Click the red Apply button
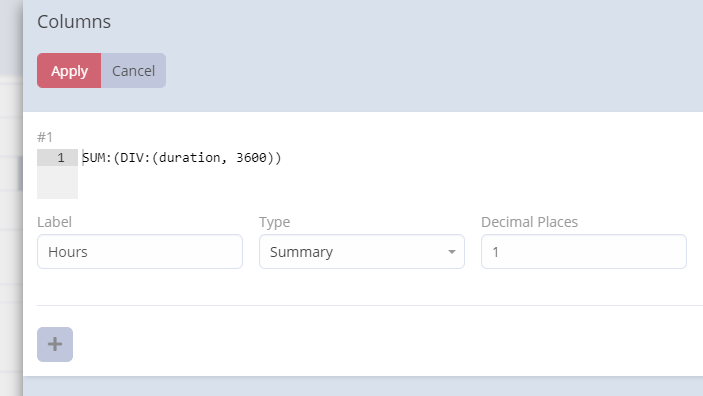Image resolution: width=703 pixels, height=396 pixels. click(69, 70)
